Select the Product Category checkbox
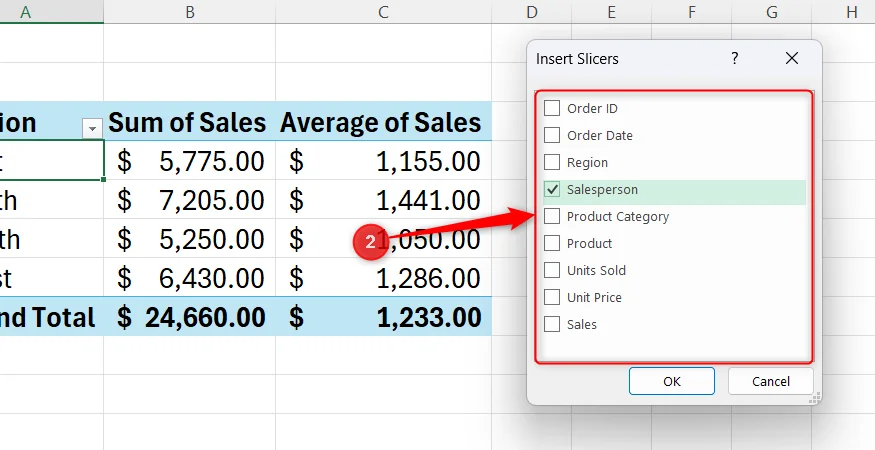 [x=552, y=216]
